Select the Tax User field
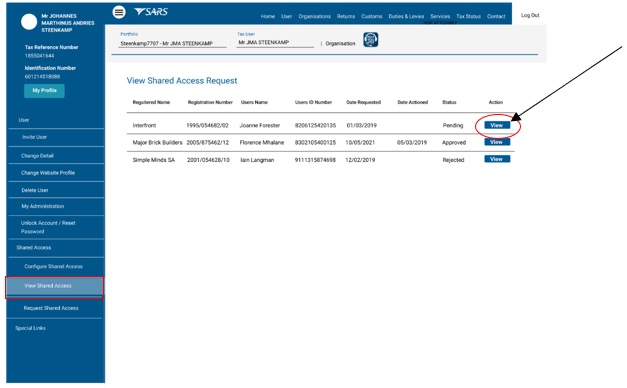Viewport: 627px width, 388px height. [275, 42]
